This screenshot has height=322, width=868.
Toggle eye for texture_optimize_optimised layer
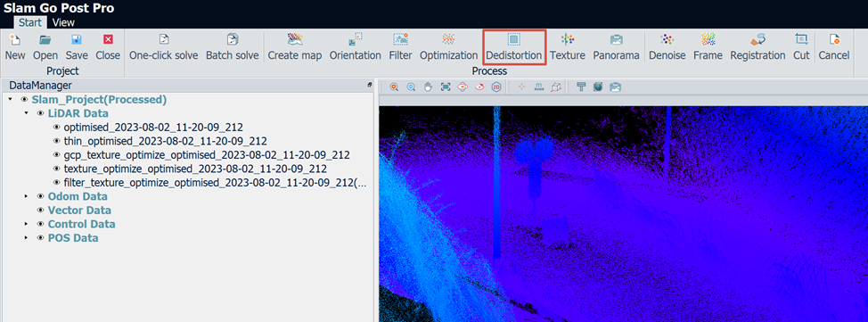56,169
